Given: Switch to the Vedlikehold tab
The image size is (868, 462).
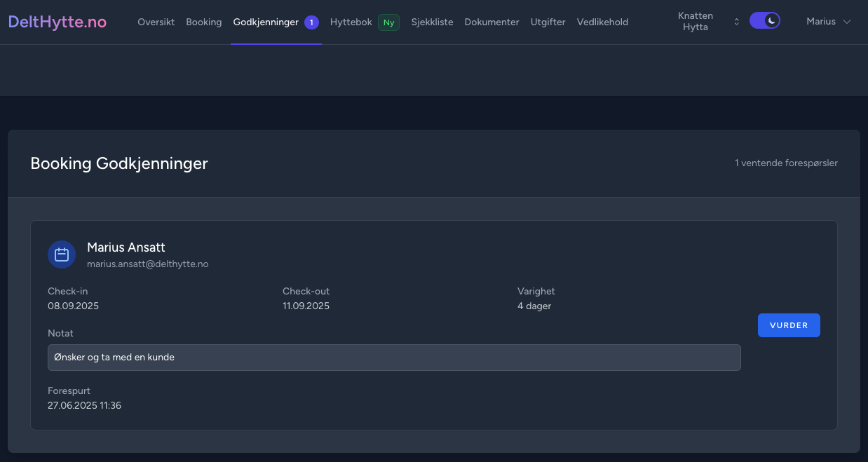Looking at the screenshot, I should click(x=602, y=22).
